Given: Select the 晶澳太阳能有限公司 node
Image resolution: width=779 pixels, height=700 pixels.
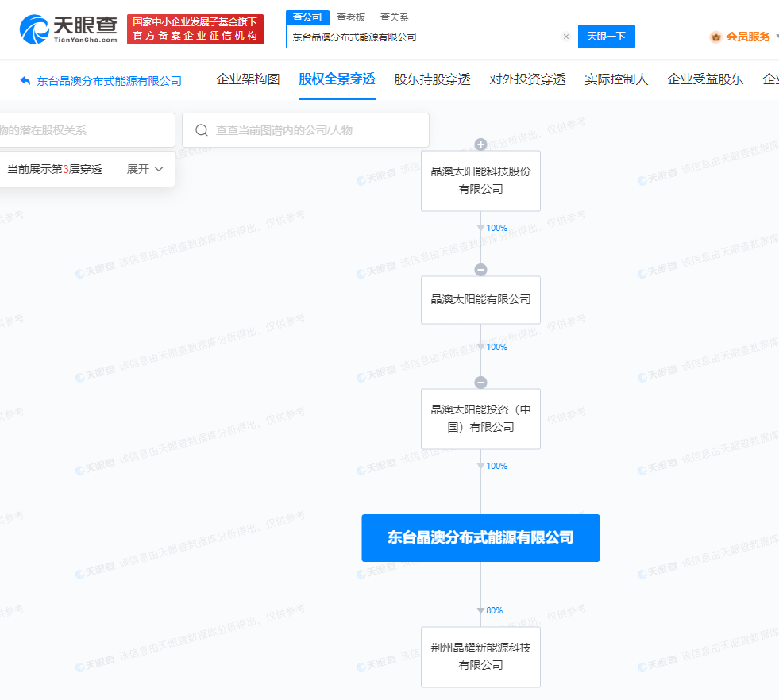Looking at the screenshot, I should [x=480, y=300].
